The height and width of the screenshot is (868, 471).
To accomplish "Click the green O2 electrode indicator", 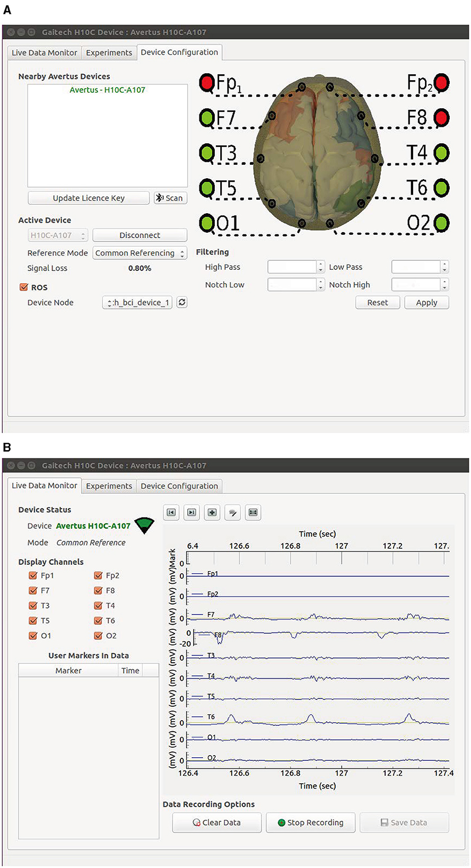I will point(441,223).
